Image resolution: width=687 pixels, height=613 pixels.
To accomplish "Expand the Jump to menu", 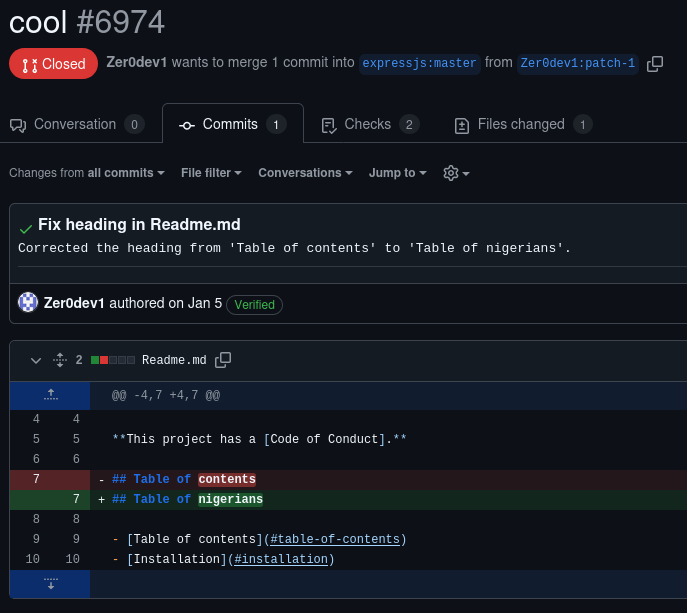I will point(397,173).
